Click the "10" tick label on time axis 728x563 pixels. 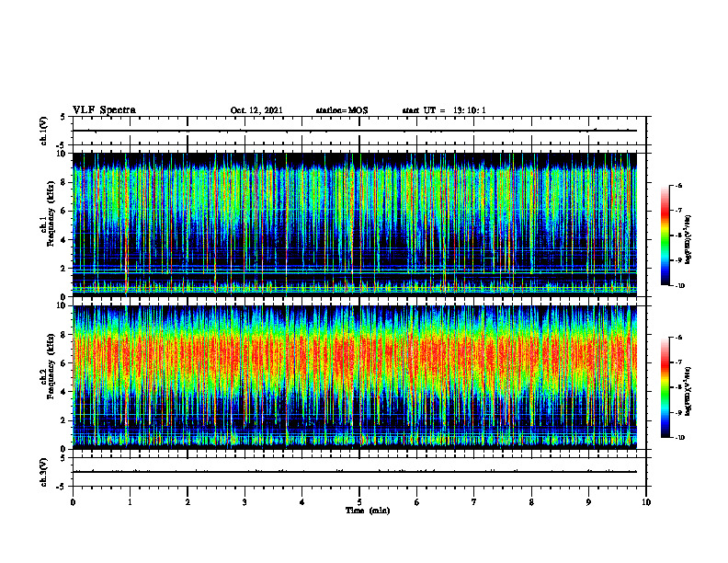pyautogui.click(x=646, y=502)
